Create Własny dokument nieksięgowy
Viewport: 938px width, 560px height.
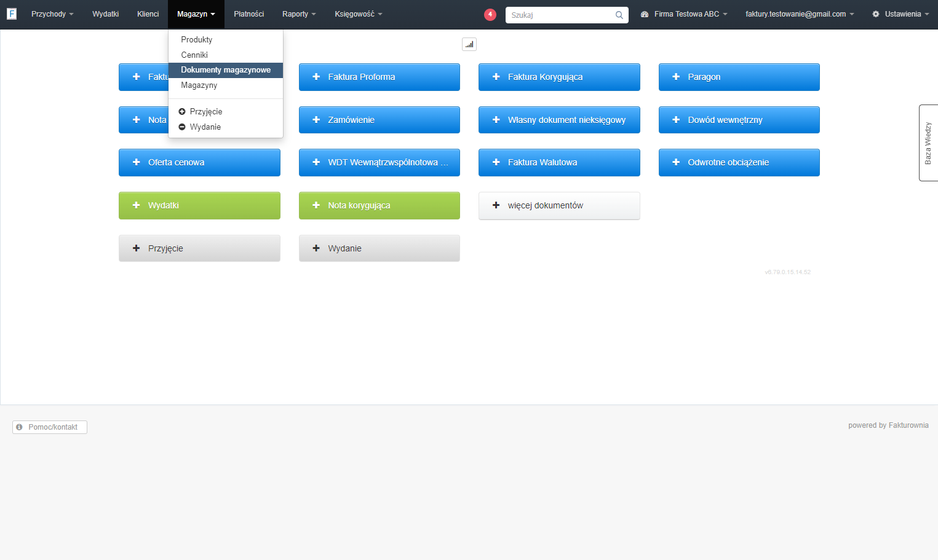[x=559, y=120]
